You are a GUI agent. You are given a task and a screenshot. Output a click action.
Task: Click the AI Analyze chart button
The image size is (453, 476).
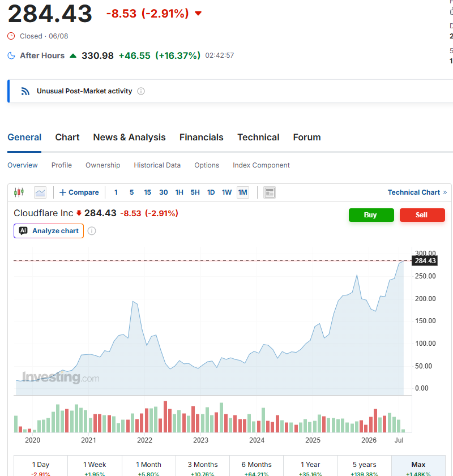(49, 231)
